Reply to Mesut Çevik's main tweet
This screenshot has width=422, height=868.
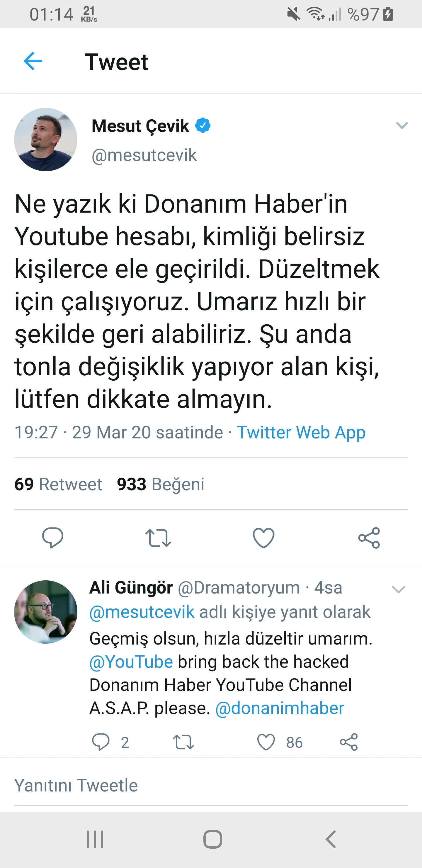[x=52, y=538]
